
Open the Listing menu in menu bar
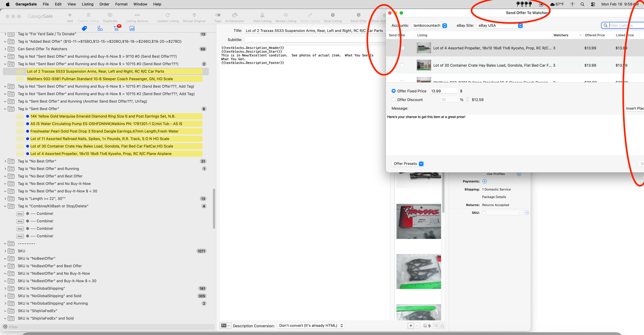(88, 4)
